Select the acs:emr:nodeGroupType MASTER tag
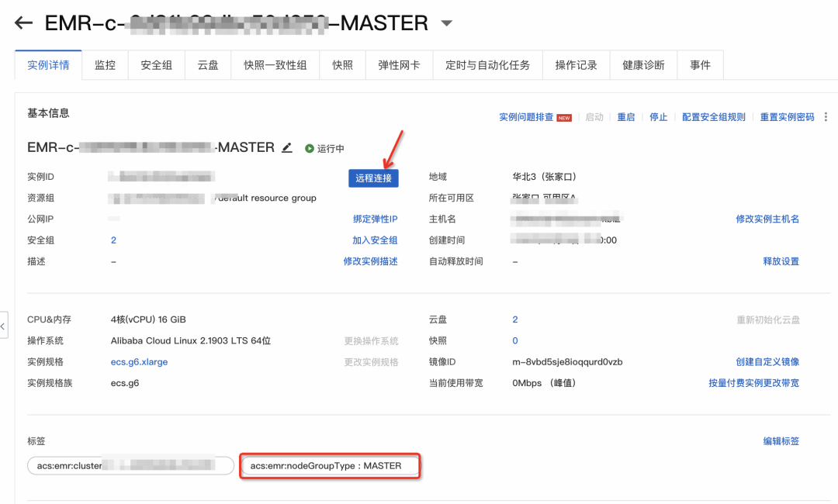838x504 pixels. (x=330, y=466)
